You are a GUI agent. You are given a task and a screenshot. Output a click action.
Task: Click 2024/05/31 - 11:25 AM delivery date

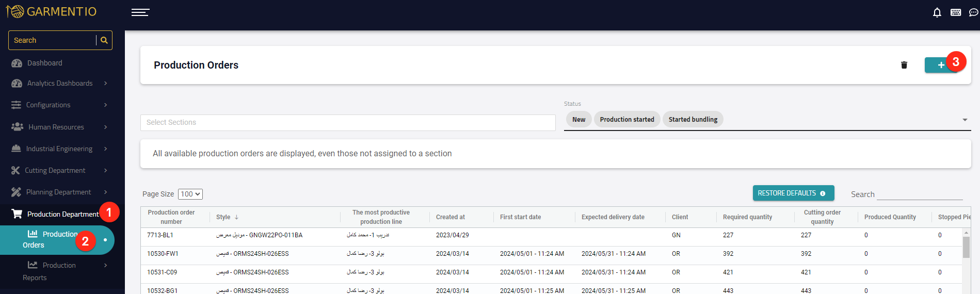click(614, 290)
